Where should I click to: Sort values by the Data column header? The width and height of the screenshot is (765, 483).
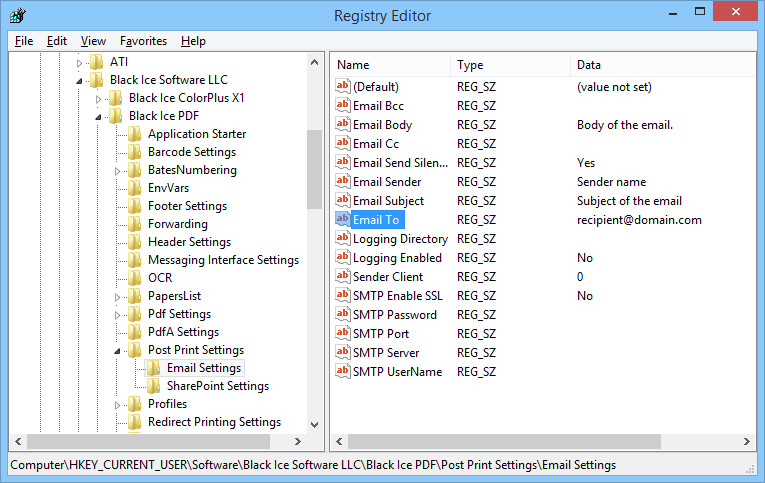tap(663, 65)
